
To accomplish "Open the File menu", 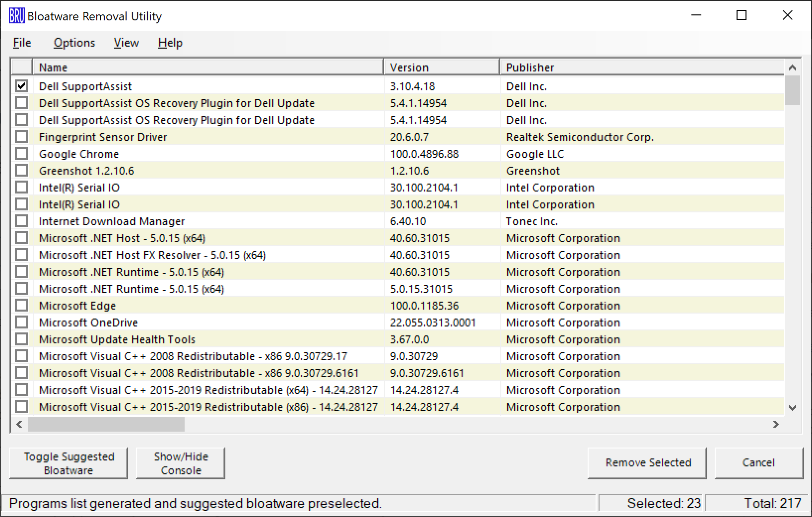I will pos(22,43).
